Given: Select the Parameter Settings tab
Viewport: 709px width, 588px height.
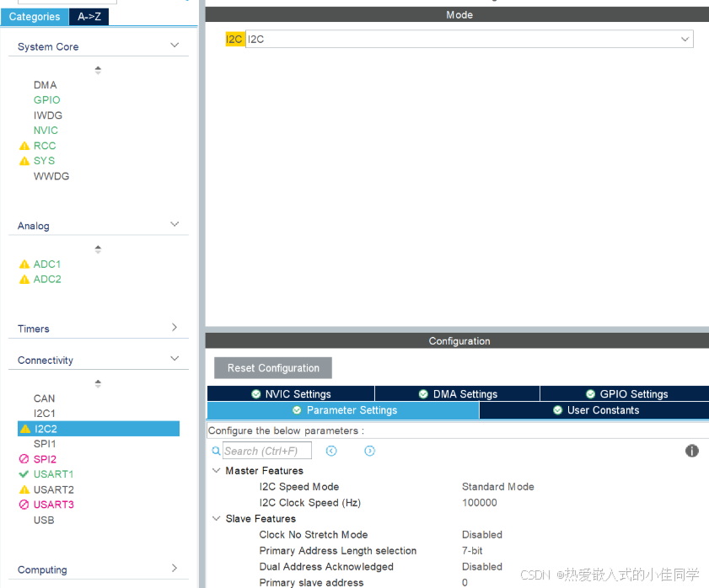Looking at the screenshot, I should [x=344, y=410].
